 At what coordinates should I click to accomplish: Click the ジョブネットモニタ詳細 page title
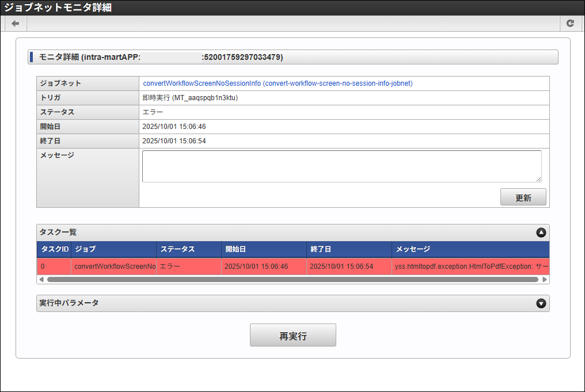click(x=58, y=7)
